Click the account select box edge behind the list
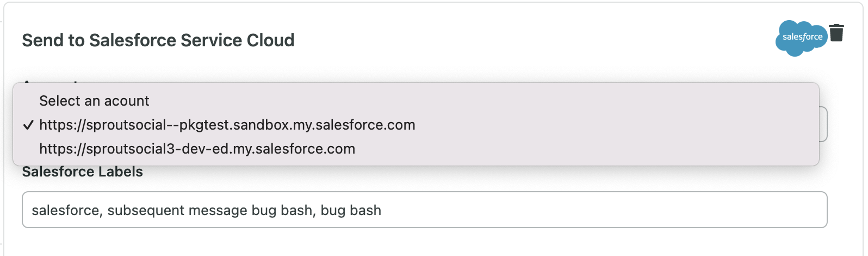Image resolution: width=868 pixels, height=256 pixels. pyautogui.click(x=823, y=125)
